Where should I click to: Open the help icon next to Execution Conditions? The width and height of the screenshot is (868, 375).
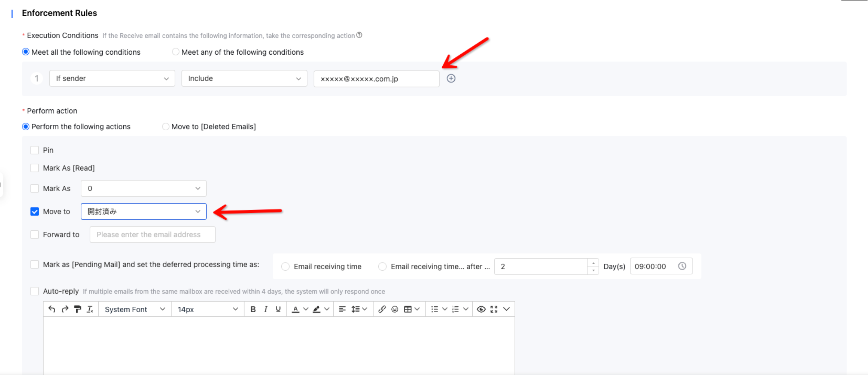click(x=359, y=35)
